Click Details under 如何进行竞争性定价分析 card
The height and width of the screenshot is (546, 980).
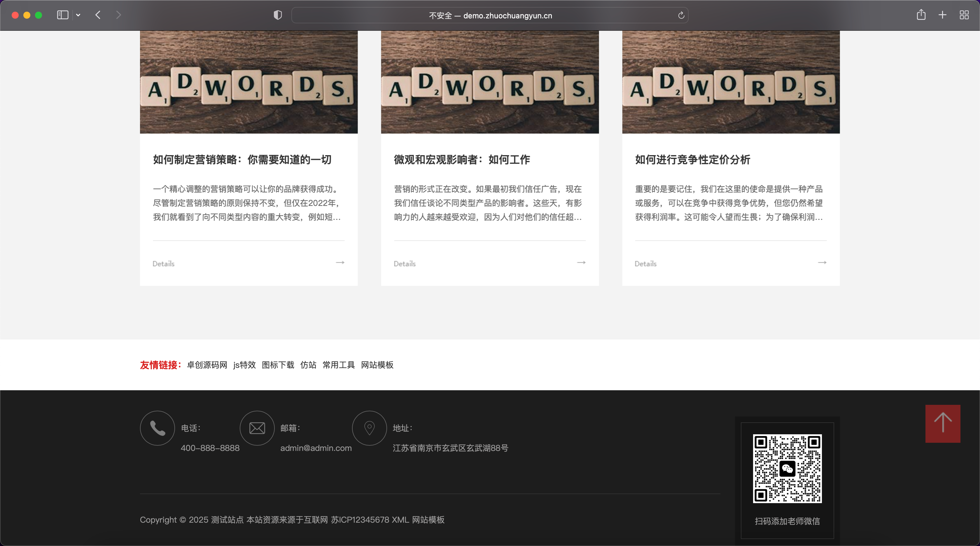[645, 264]
